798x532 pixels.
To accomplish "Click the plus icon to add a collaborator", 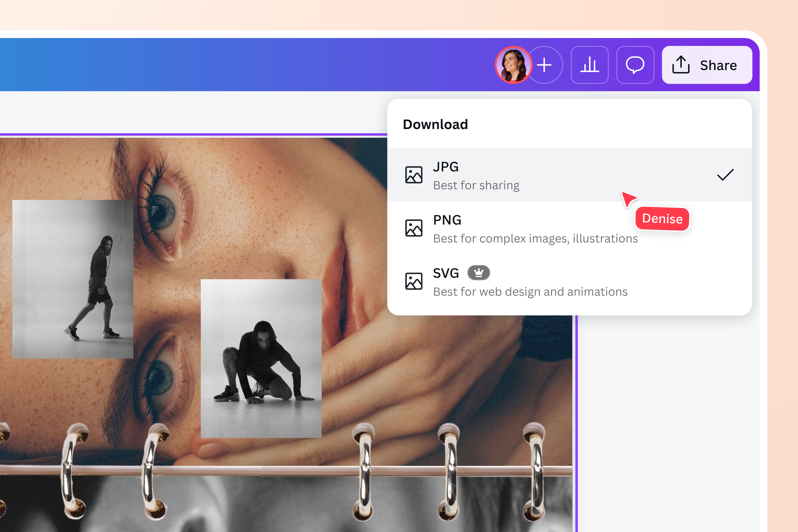I will [544, 65].
